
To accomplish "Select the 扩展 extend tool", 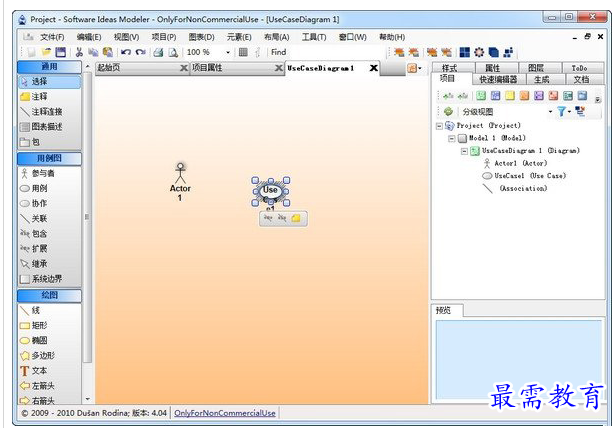I will tap(50, 249).
